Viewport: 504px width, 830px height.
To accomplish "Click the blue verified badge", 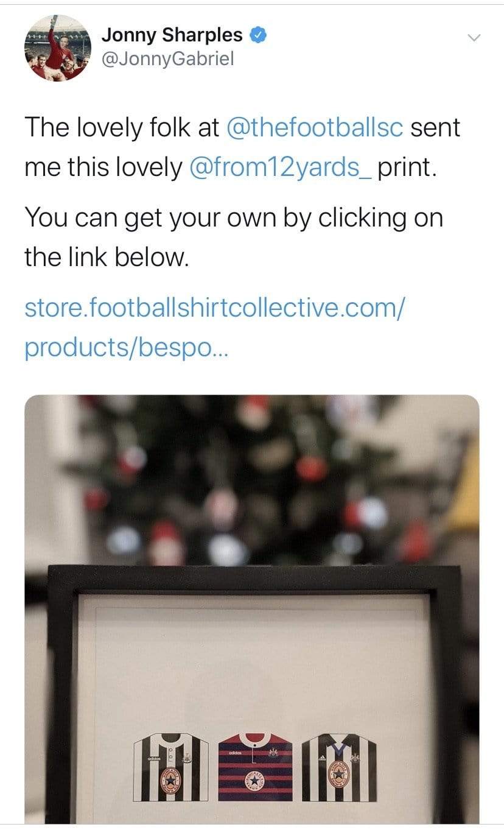I will [258, 35].
